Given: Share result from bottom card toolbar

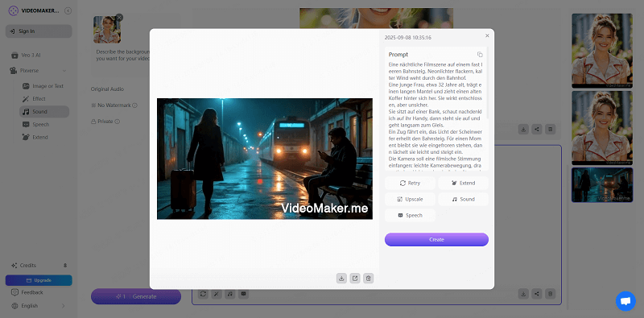Looking at the screenshot, I should click(537, 294).
